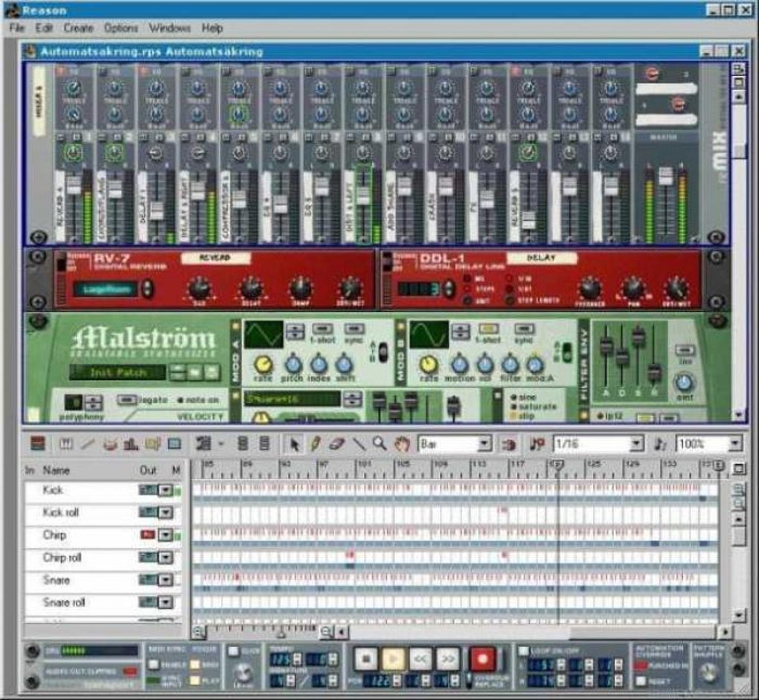Toggle Mod A sync button
Image resolution: width=759 pixels, height=700 pixels.
[354, 329]
